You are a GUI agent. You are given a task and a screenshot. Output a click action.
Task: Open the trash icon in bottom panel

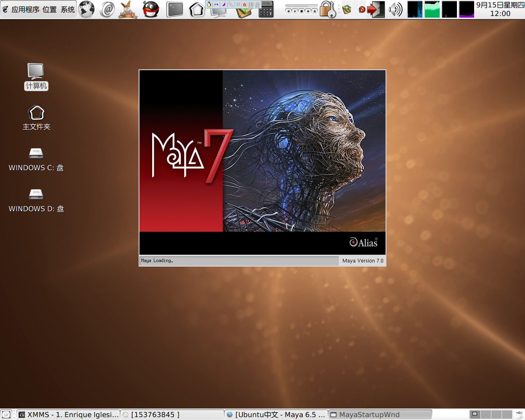(519, 415)
